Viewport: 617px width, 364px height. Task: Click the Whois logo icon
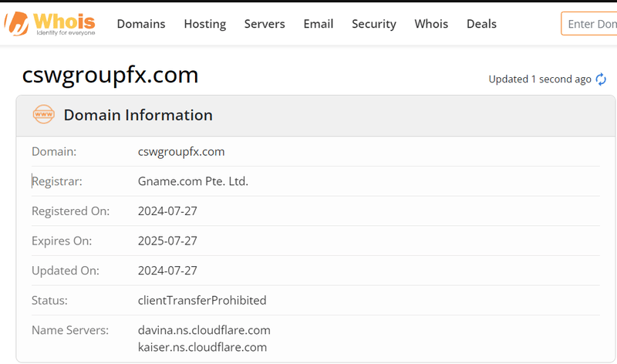click(x=17, y=24)
